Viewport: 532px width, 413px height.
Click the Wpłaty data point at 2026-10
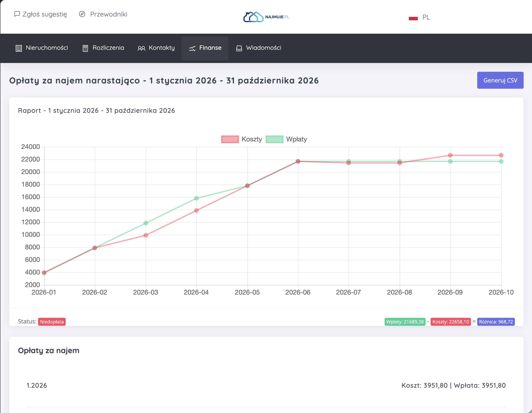pos(501,161)
